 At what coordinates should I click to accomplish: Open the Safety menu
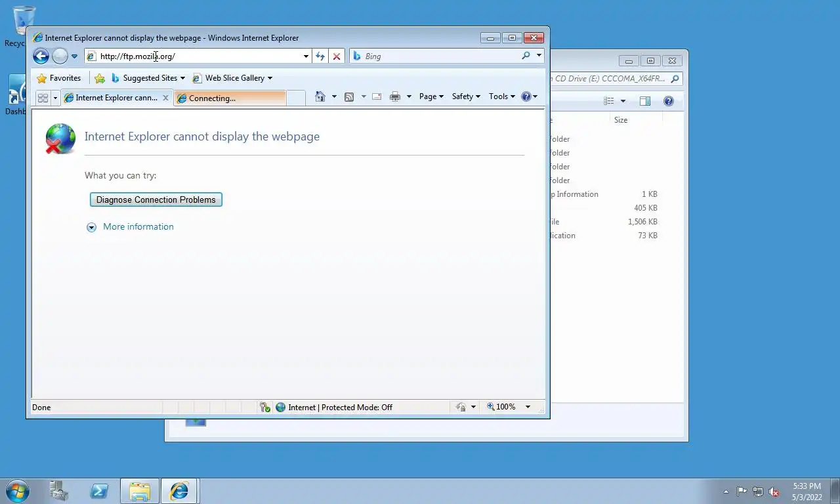[x=466, y=96]
